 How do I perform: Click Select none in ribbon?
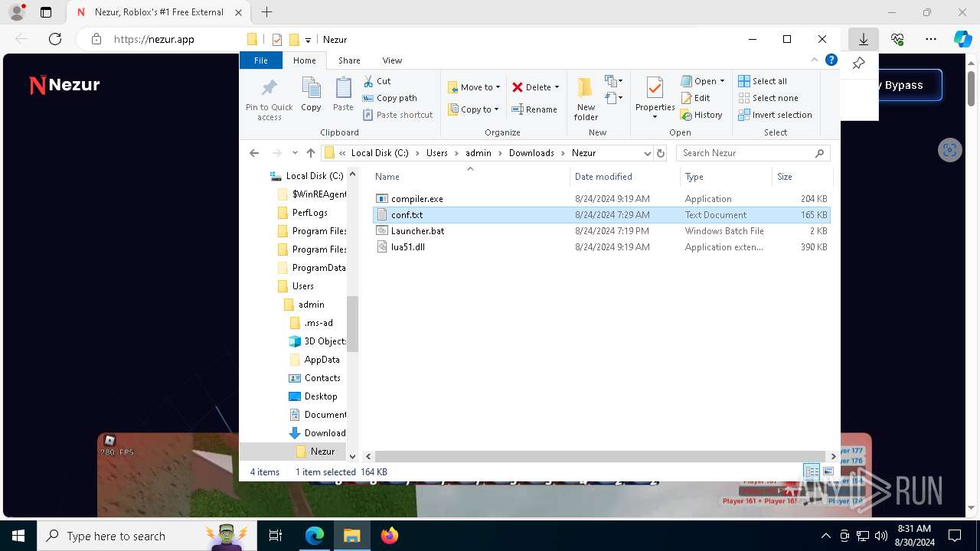coord(768,98)
